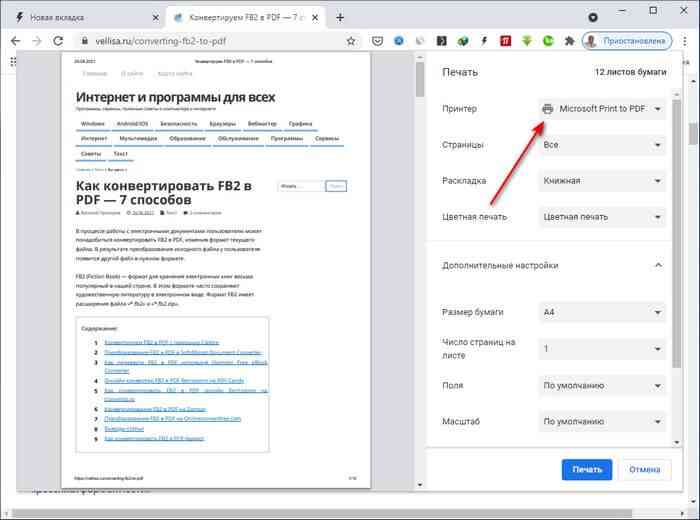Click the preview pane scrollbar thumb
This screenshot has height=520, width=700.
420,79
